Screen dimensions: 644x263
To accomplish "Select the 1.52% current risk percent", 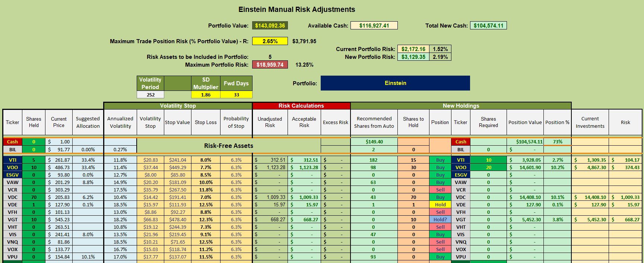I will (x=440, y=49).
